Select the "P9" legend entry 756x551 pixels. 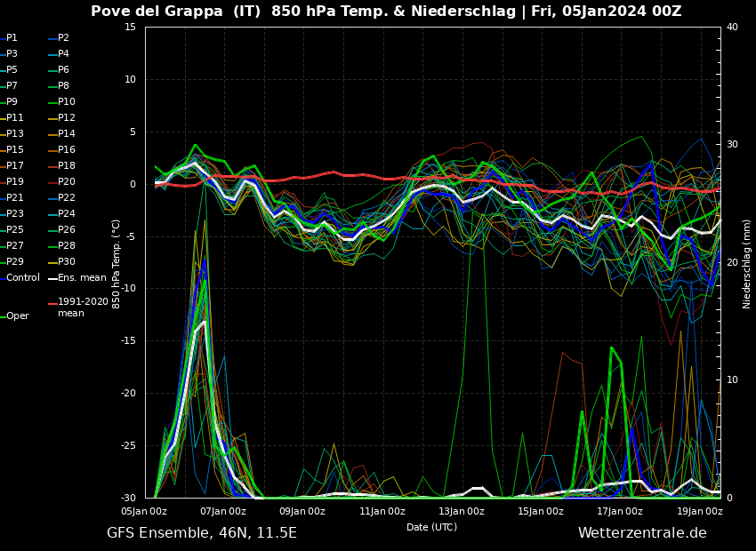click(9, 101)
